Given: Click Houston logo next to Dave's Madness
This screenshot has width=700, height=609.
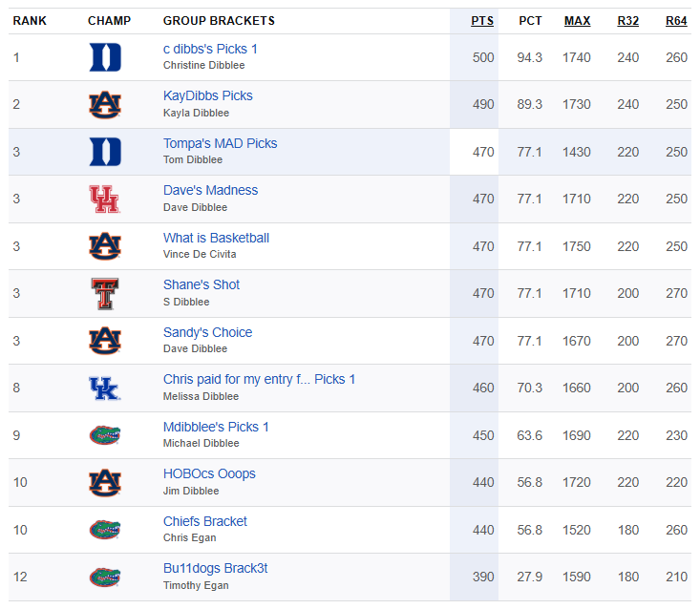Looking at the screenshot, I should click(105, 199).
